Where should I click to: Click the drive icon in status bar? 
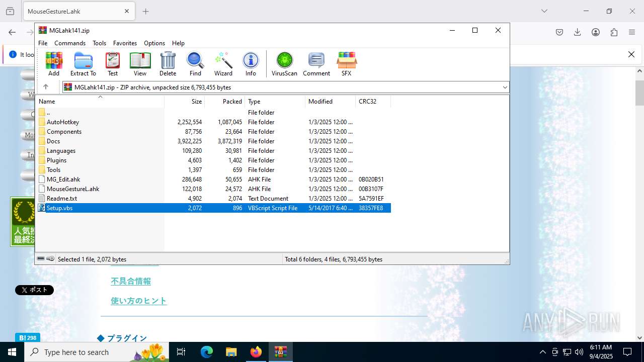(41, 259)
